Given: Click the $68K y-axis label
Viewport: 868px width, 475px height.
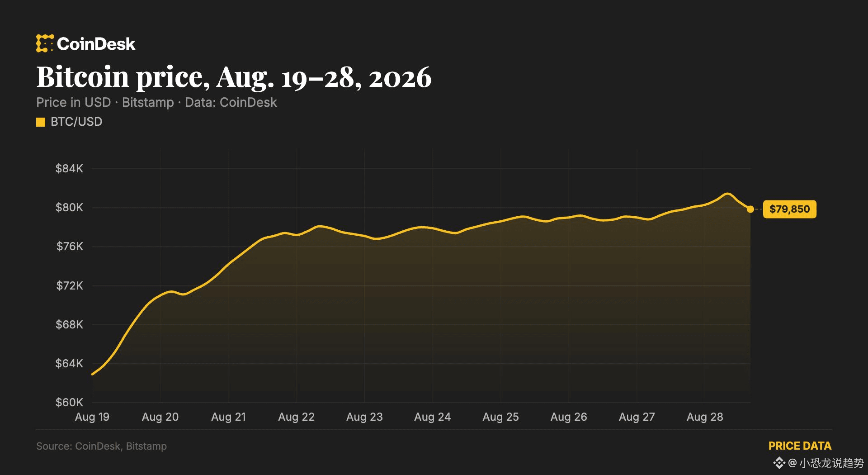Looking at the screenshot, I should click(69, 324).
